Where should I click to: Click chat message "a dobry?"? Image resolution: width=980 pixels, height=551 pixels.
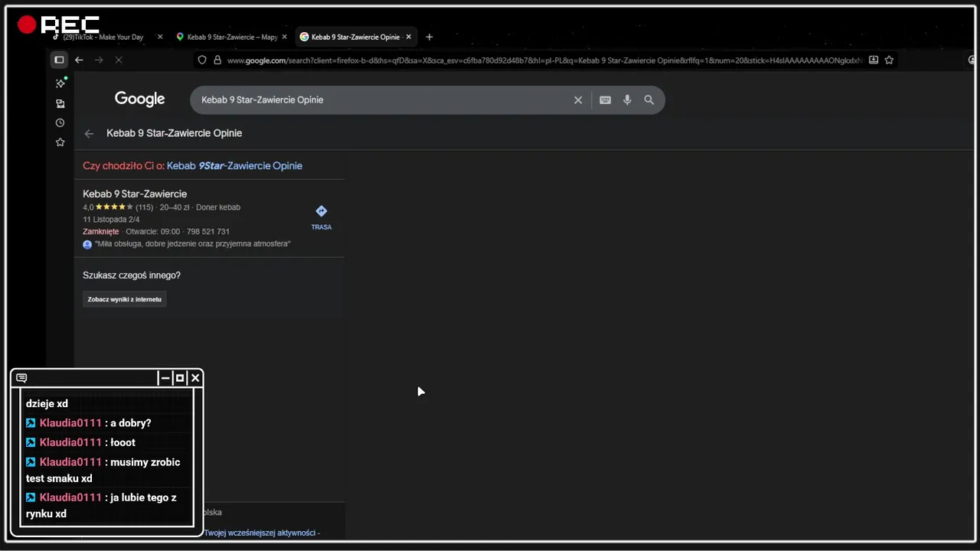130,423
